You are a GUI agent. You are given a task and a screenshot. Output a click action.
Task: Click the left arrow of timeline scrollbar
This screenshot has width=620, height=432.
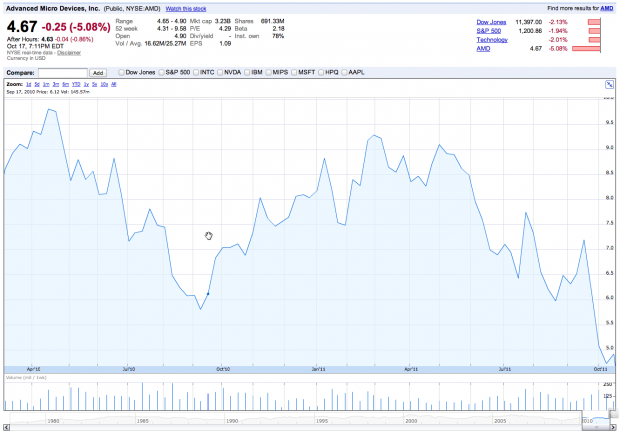point(6,427)
